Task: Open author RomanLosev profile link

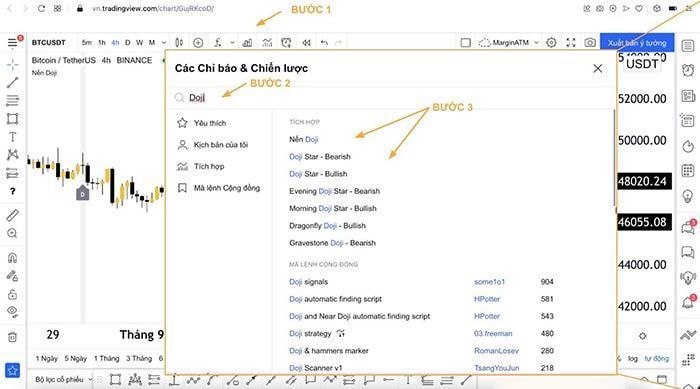Action: coord(496,351)
